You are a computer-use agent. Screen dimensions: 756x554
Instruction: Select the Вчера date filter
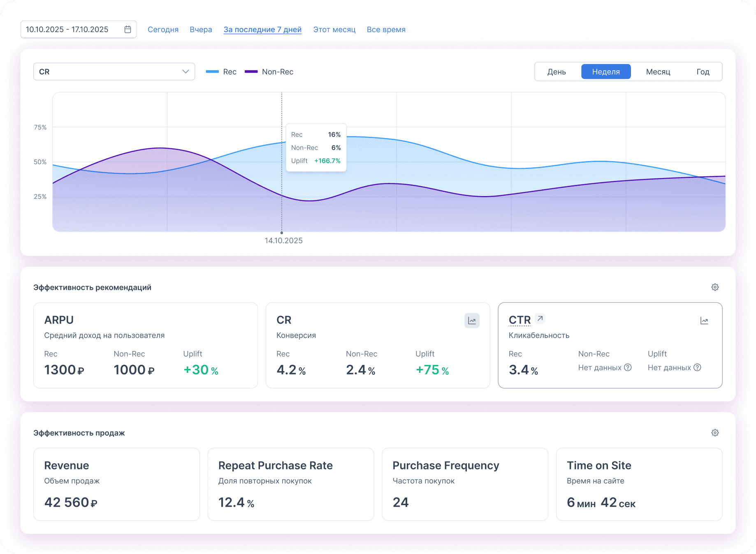(x=201, y=30)
